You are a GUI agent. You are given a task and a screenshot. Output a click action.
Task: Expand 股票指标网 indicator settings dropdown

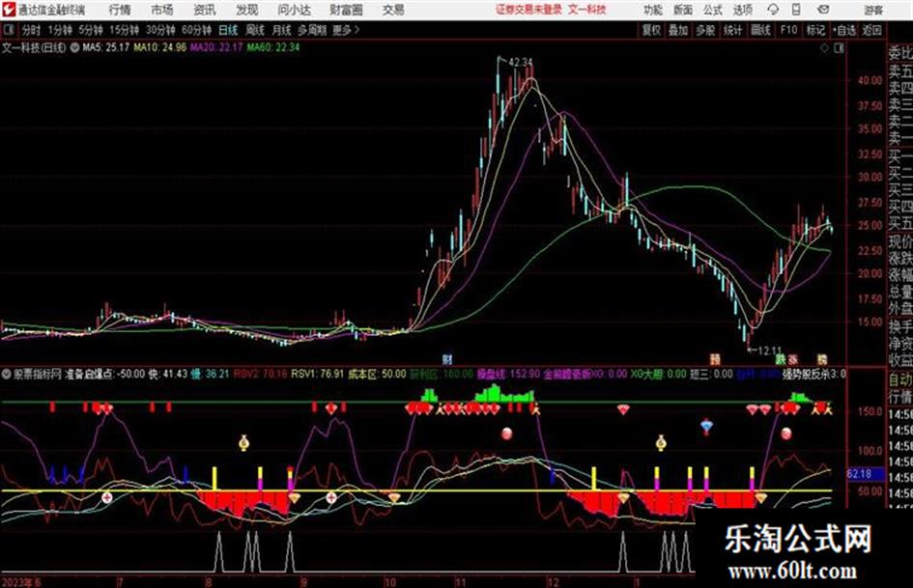coord(7,374)
